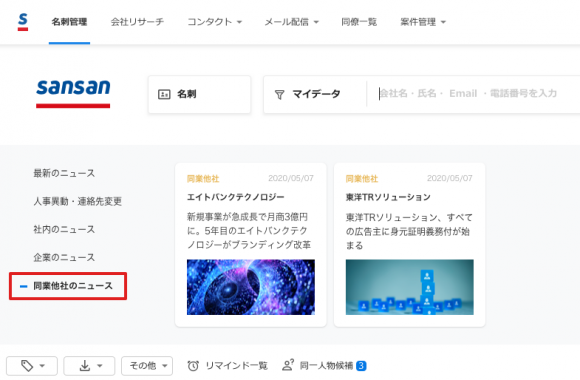Click the same-person candidate person icon

pyautogui.click(x=288, y=365)
